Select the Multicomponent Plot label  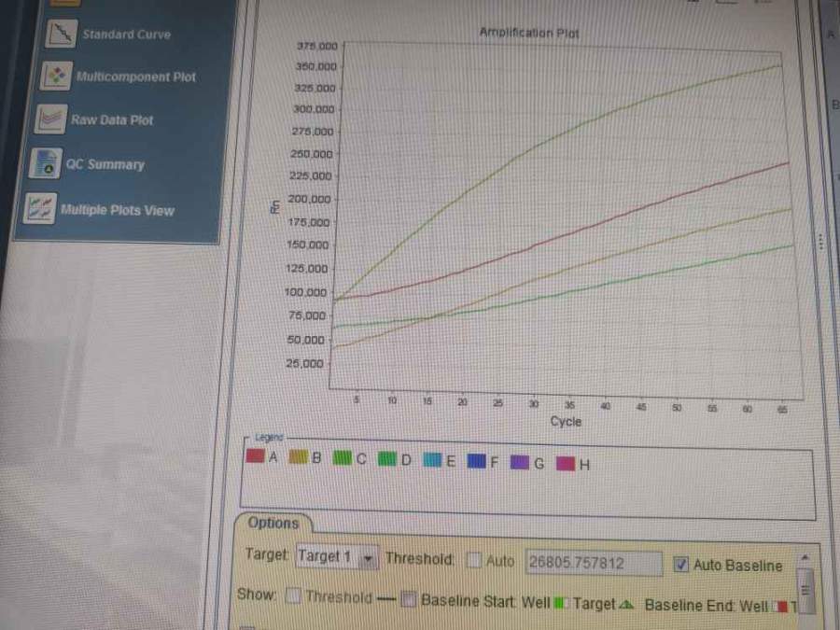click(x=136, y=77)
